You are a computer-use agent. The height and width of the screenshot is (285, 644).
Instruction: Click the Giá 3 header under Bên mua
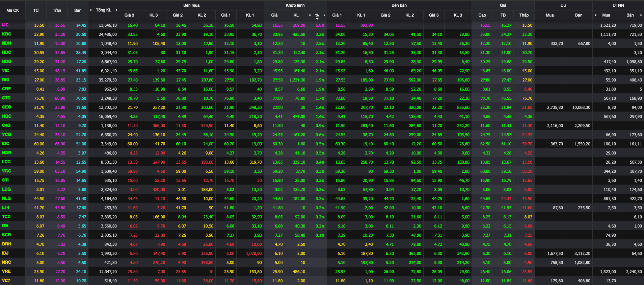tap(129, 15)
